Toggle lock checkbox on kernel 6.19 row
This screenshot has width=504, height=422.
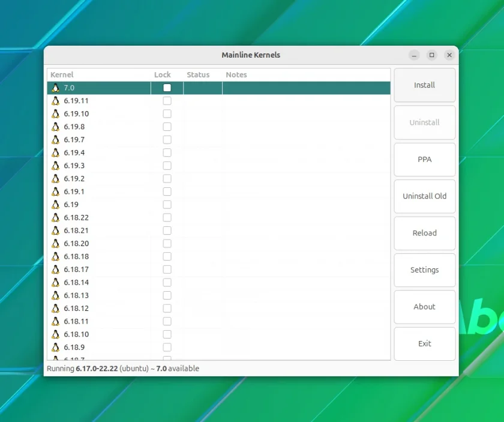coord(167,205)
